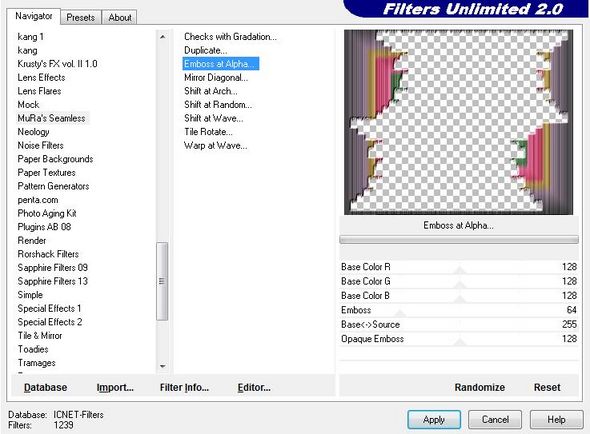Reset filter parameters
This screenshot has width=590, height=434.
(x=547, y=387)
